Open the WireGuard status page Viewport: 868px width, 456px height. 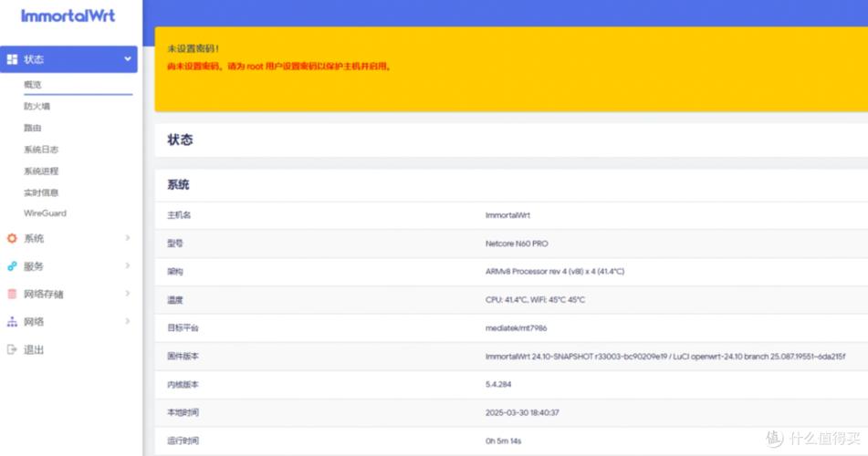coord(45,213)
